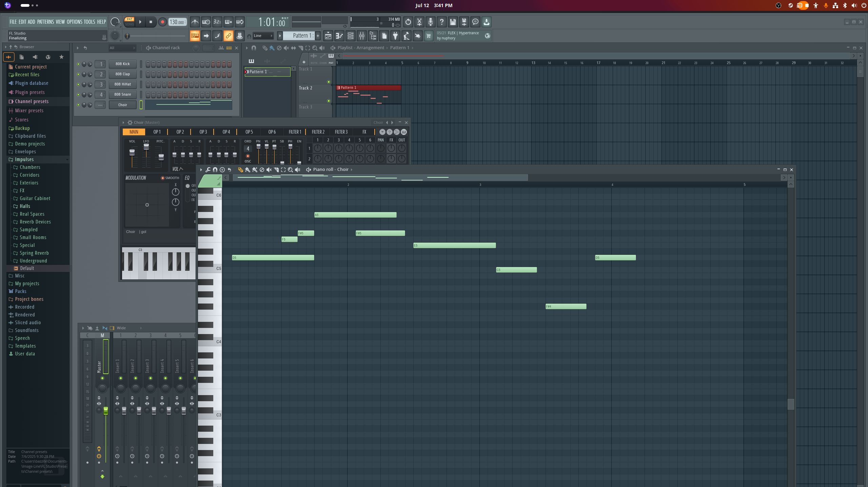This screenshot has width=868, height=487.
Task: Click the save project floppy icon
Action: (453, 22)
